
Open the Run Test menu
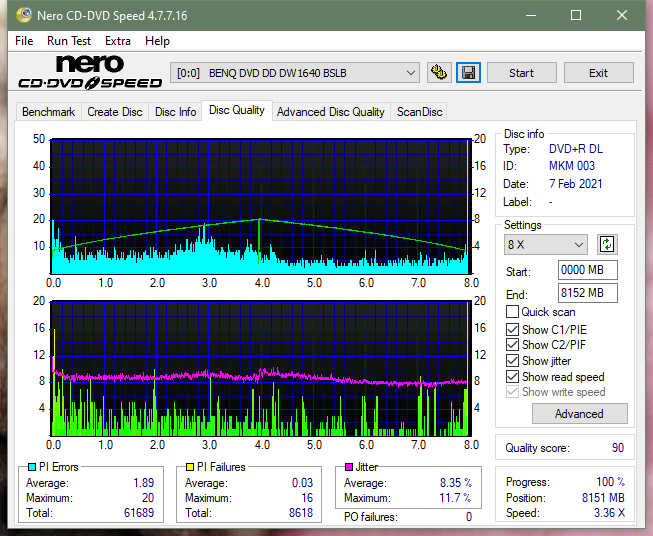click(x=69, y=41)
